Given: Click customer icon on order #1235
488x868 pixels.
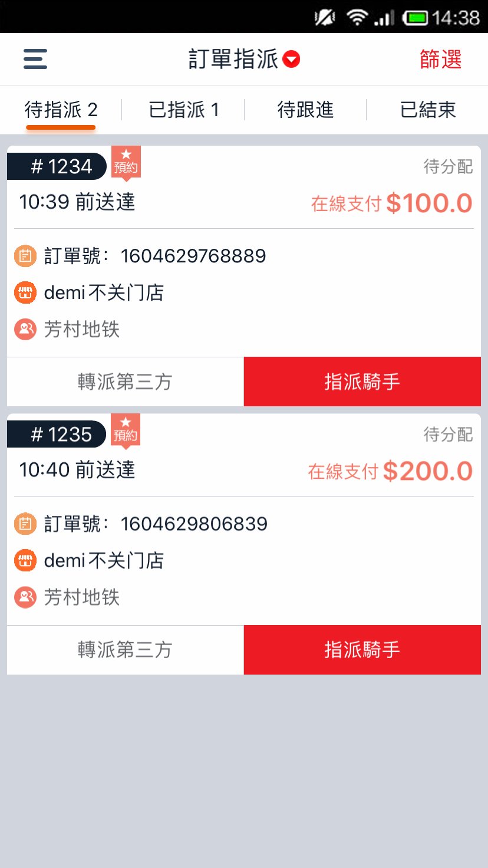Looking at the screenshot, I should click(25, 597).
